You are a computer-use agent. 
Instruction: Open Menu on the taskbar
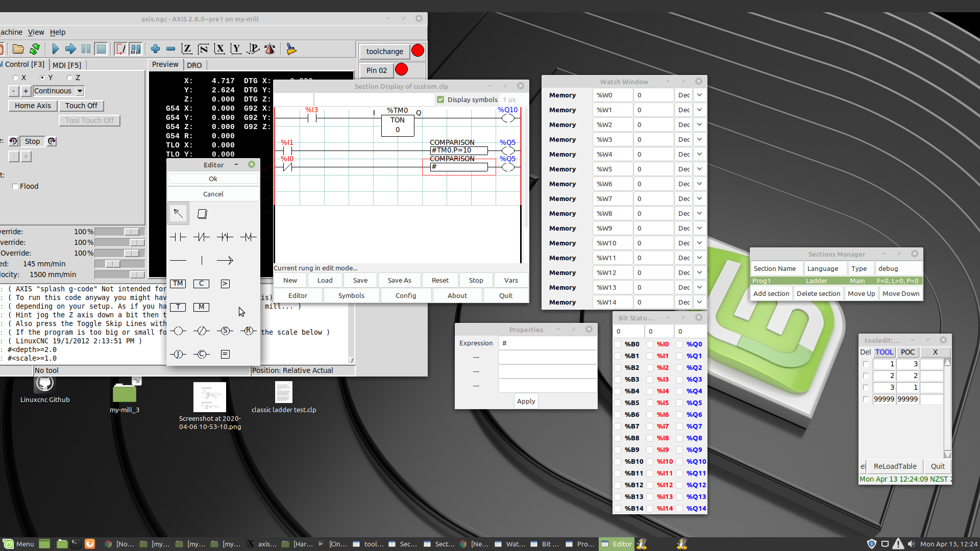point(19,544)
